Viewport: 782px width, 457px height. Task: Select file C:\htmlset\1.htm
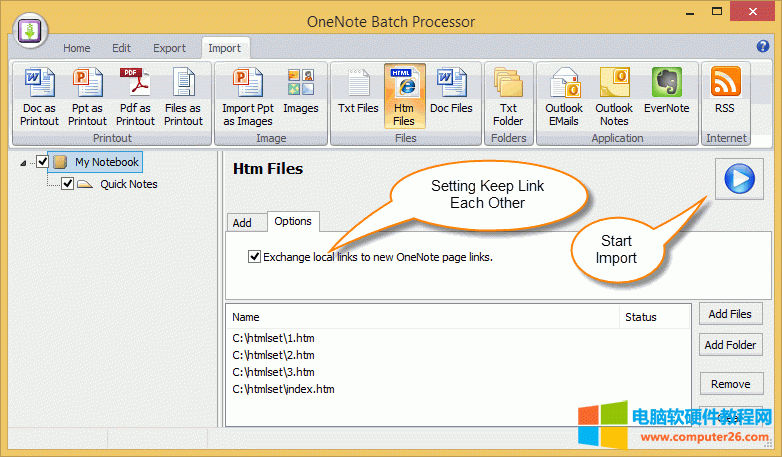pos(273,338)
